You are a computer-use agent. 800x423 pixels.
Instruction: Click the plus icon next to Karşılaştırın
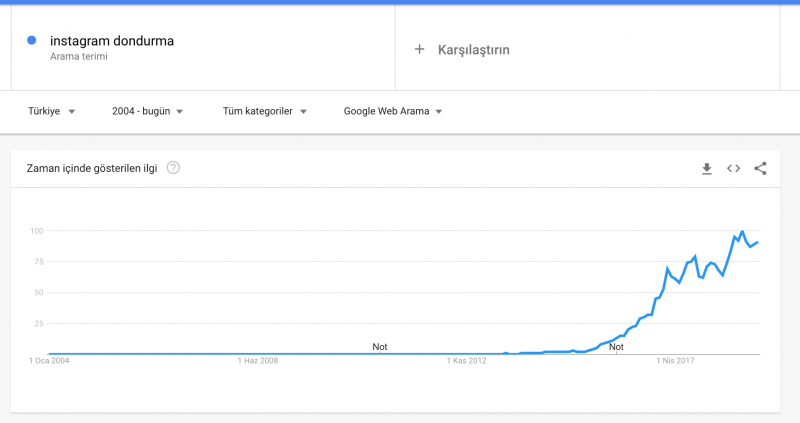[x=419, y=49]
